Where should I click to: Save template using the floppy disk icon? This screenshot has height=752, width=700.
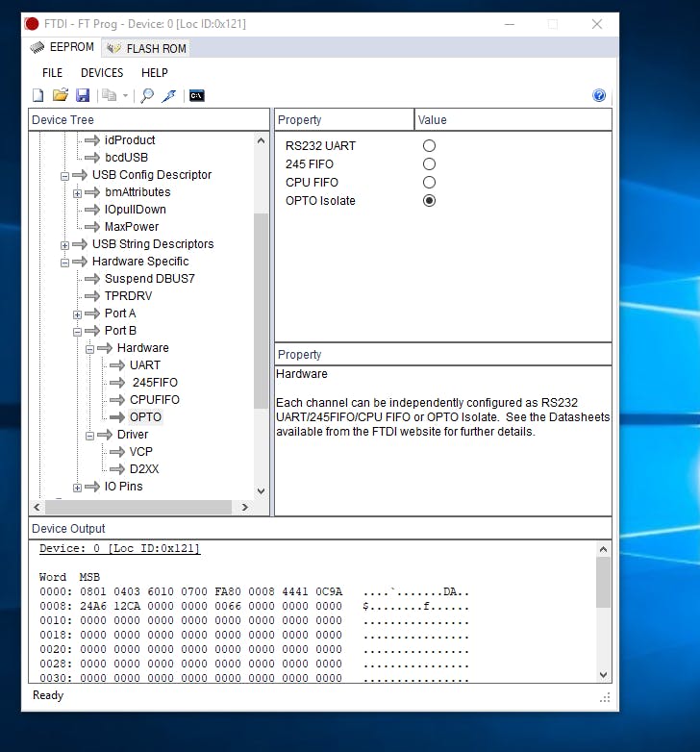click(x=83, y=95)
